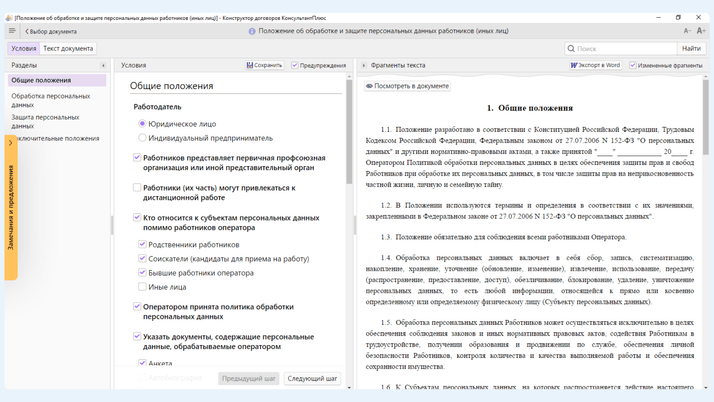714x402 pixels.
Task: Export document via Экспорт в Word
Action: 595,65
